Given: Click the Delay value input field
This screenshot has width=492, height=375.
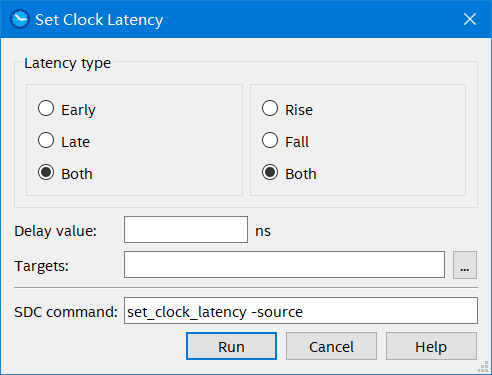Looking at the screenshot, I should point(186,230).
